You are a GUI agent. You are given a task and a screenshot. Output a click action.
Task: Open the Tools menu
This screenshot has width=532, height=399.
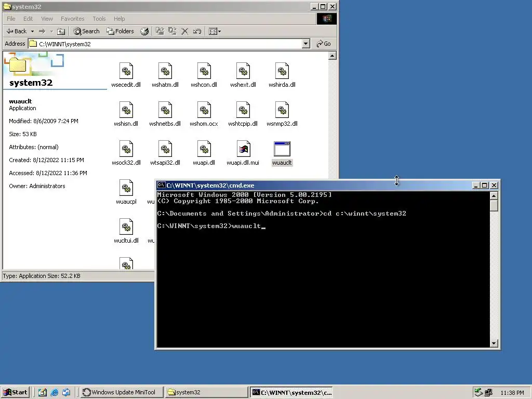99,19
